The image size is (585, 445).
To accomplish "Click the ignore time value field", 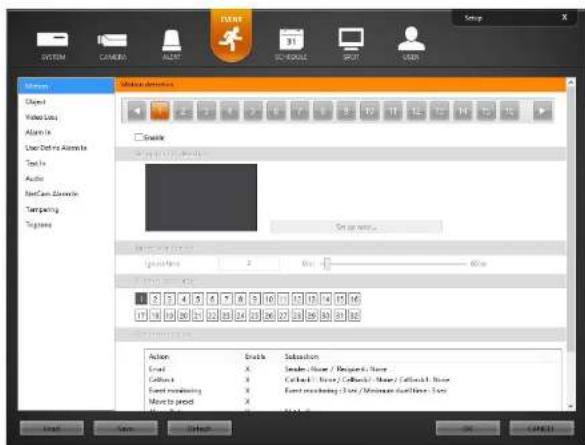I will (249, 263).
